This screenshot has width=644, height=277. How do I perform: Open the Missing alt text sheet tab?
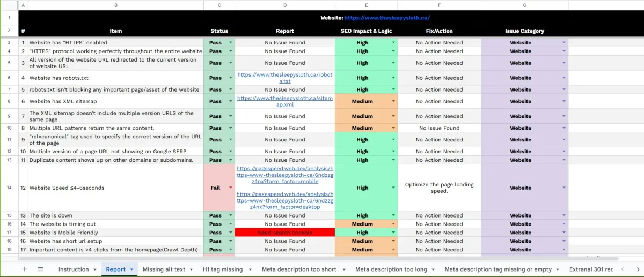(x=164, y=269)
